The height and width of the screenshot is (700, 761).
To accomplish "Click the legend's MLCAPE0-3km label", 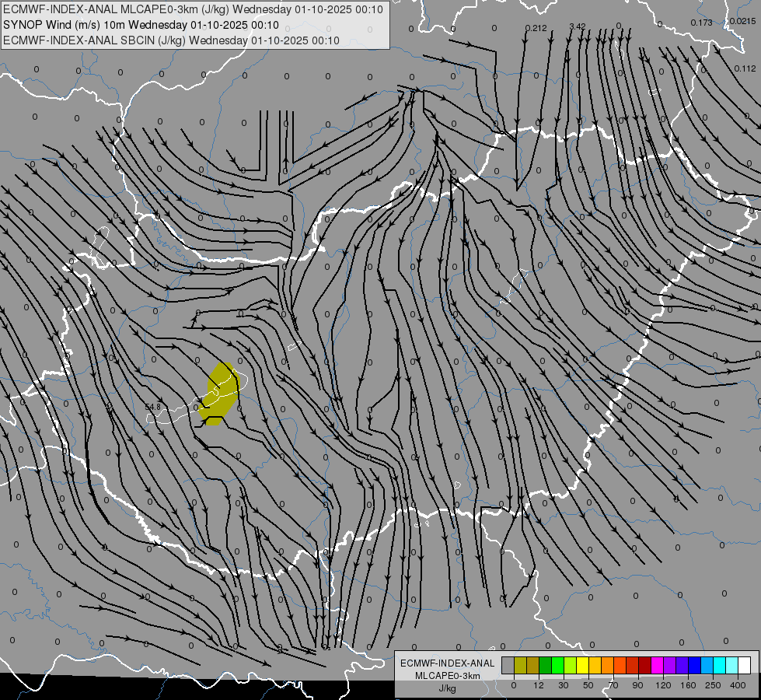I will (447, 676).
